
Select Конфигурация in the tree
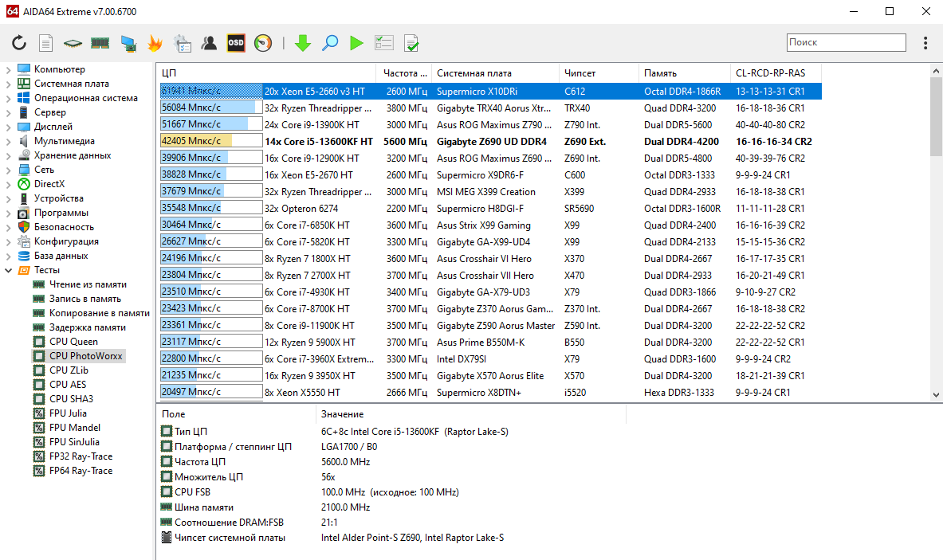67,241
